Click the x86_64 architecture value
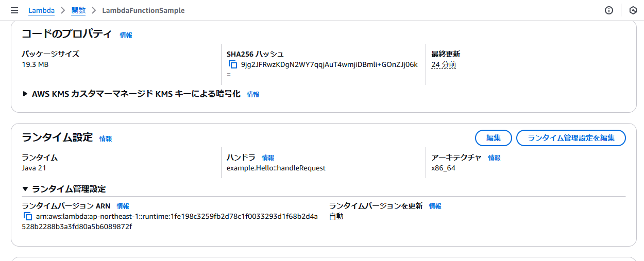This screenshot has height=261, width=644. 443,168
